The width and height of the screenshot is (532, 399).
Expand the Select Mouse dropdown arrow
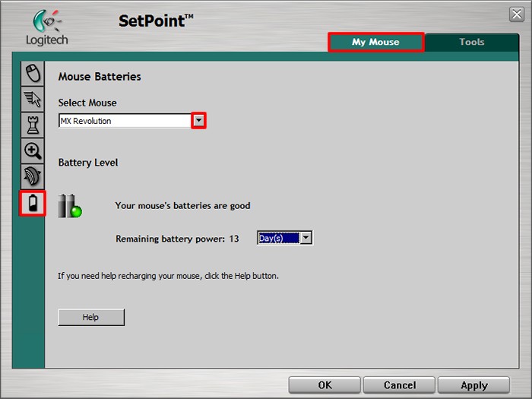[199, 120]
